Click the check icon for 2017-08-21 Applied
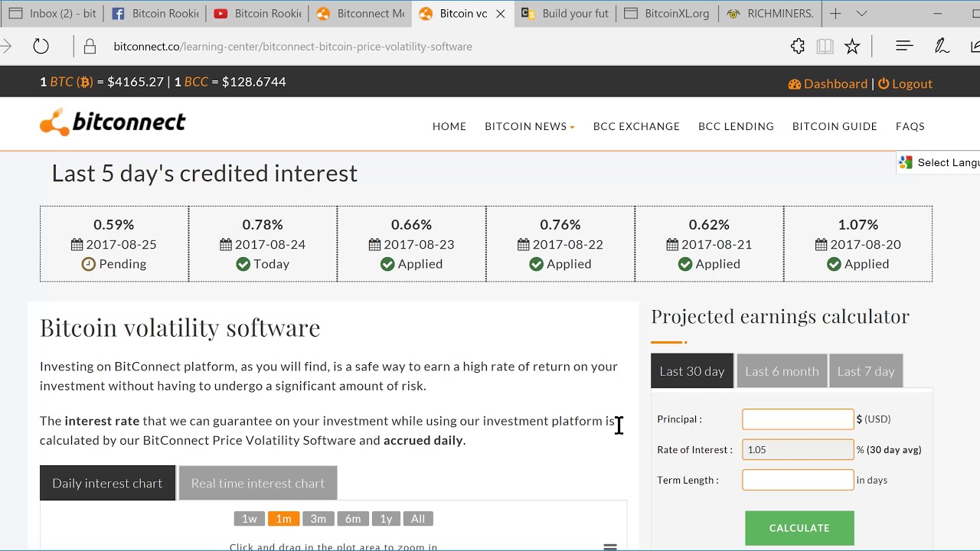This screenshot has height=551, width=980. 684,264
